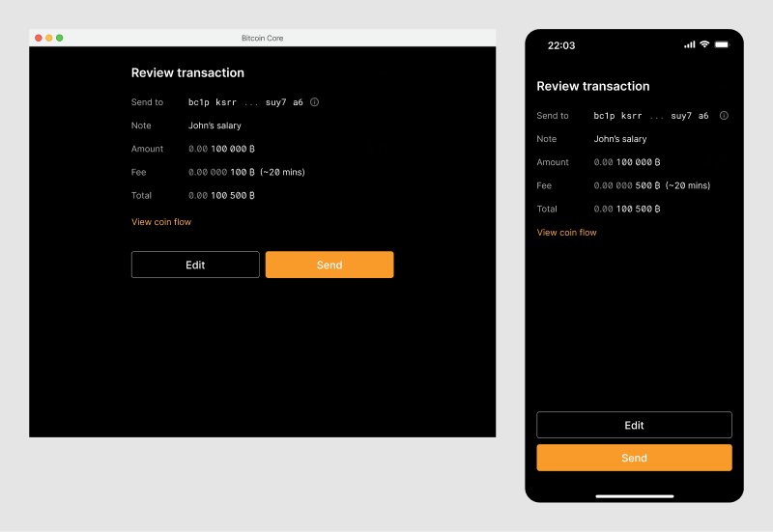Tap the orange Send button on phone
The height and width of the screenshot is (532, 773).
[634, 458]
